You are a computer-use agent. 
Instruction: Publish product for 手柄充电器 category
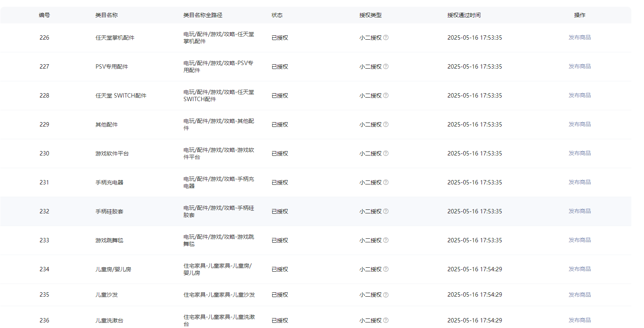click(579, 182)
